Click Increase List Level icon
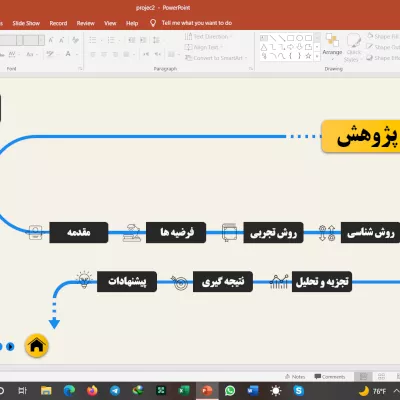400x400 pixels. (x=143, y=40)
